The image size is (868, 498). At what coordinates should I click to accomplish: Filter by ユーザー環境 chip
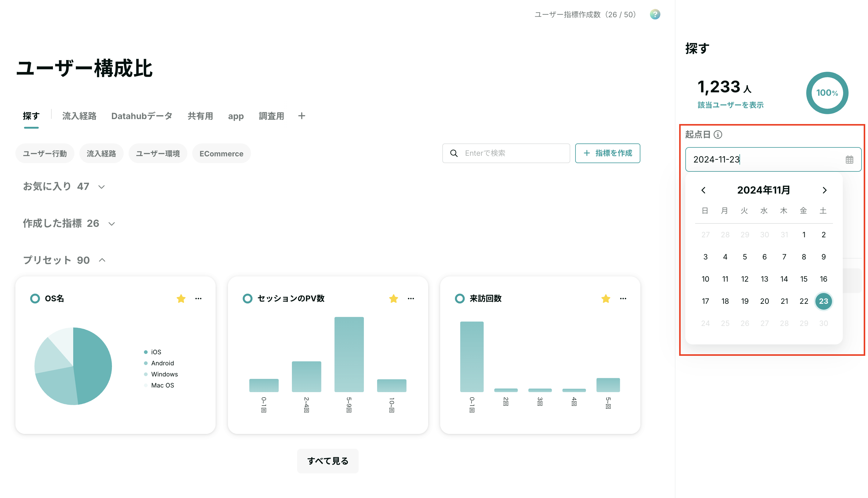[x=158, y=154]
